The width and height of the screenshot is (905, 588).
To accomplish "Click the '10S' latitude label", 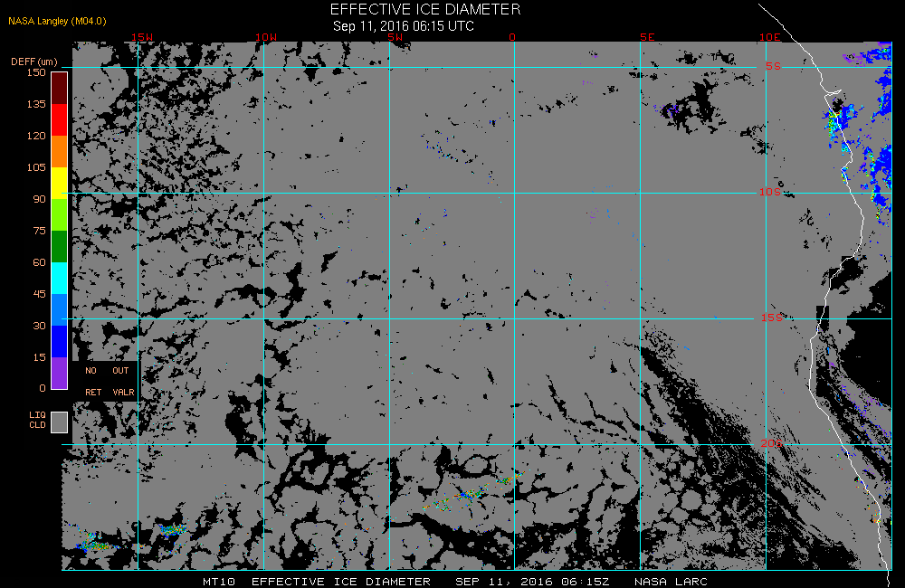I will tap(770, 192).
